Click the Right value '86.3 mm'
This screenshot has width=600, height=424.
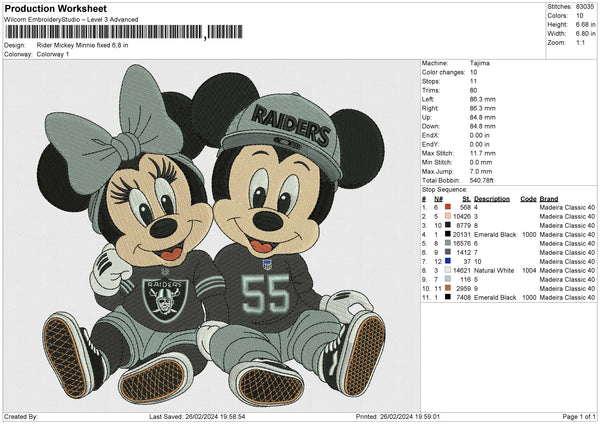point(483,108)
